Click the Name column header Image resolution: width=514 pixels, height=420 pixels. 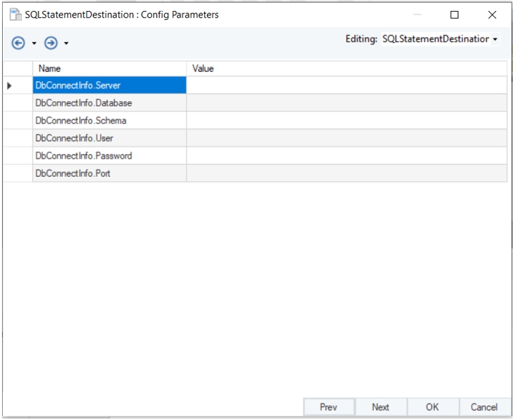tap(109, 68)
